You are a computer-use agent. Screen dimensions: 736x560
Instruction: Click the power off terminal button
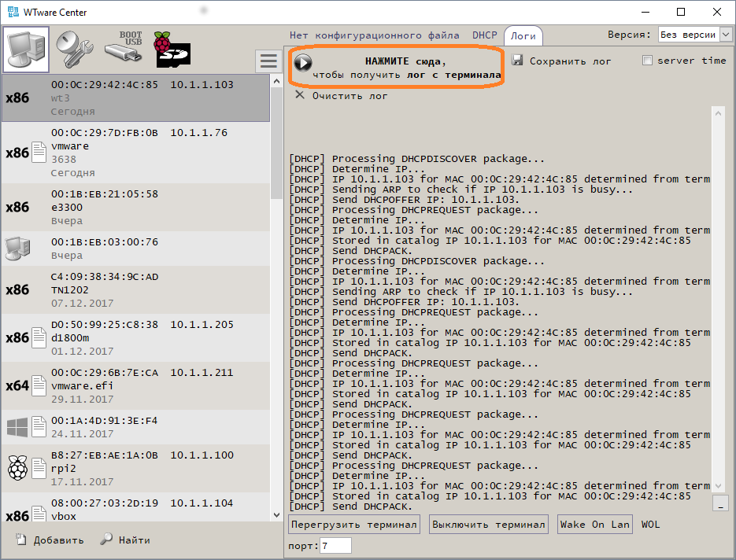pos(488,525)
